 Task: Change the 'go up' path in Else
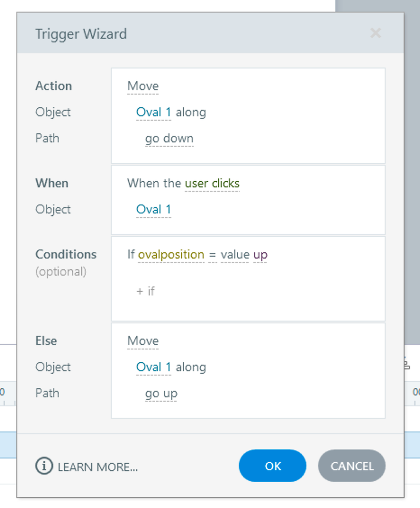[161, 393]
